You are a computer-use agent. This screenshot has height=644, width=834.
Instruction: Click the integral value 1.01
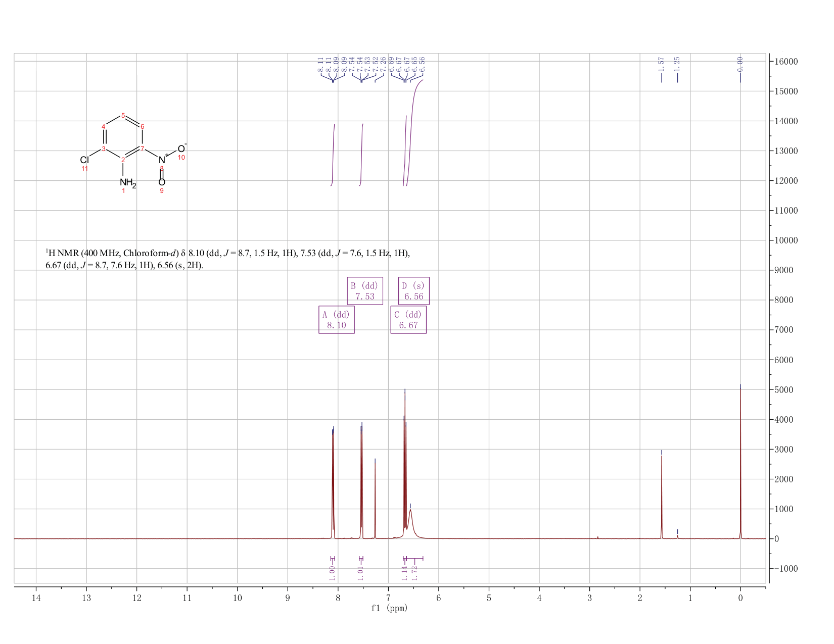pos(361,573)
